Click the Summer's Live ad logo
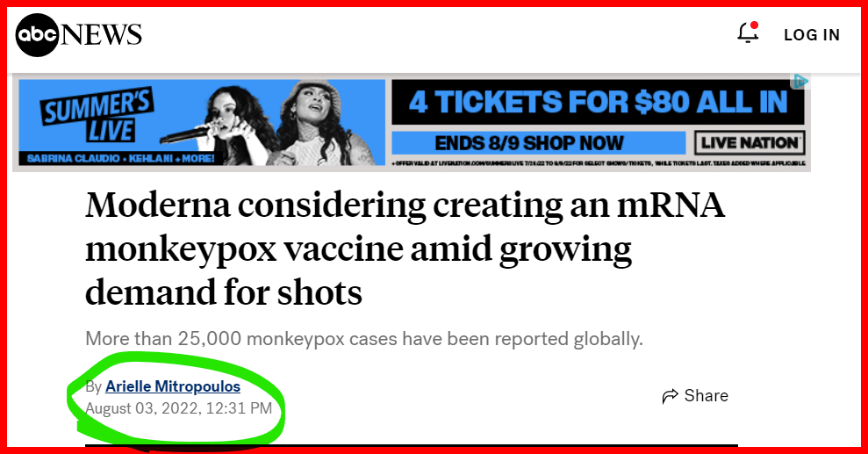Screen dimensions: 868x454 click(x=98, y=116)
